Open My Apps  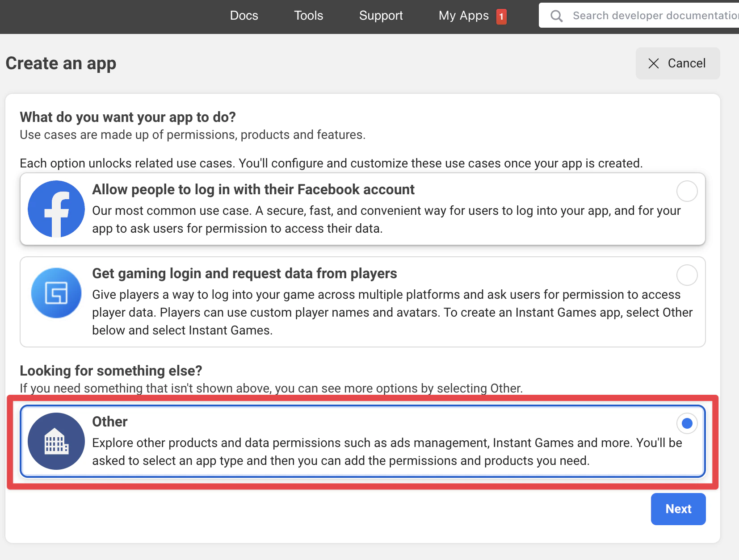click(x=463, y=16)
